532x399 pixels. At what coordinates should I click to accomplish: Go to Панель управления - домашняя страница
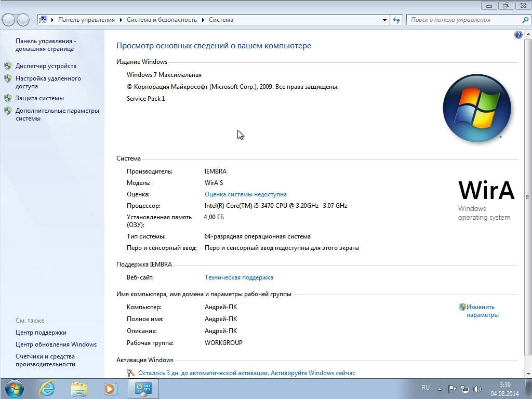(46, 45)
